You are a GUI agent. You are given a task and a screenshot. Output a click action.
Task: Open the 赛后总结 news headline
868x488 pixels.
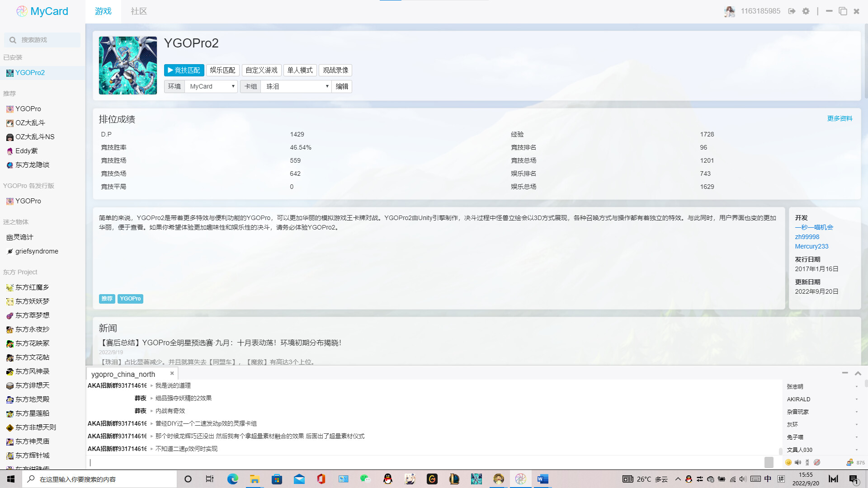[221, 343]
